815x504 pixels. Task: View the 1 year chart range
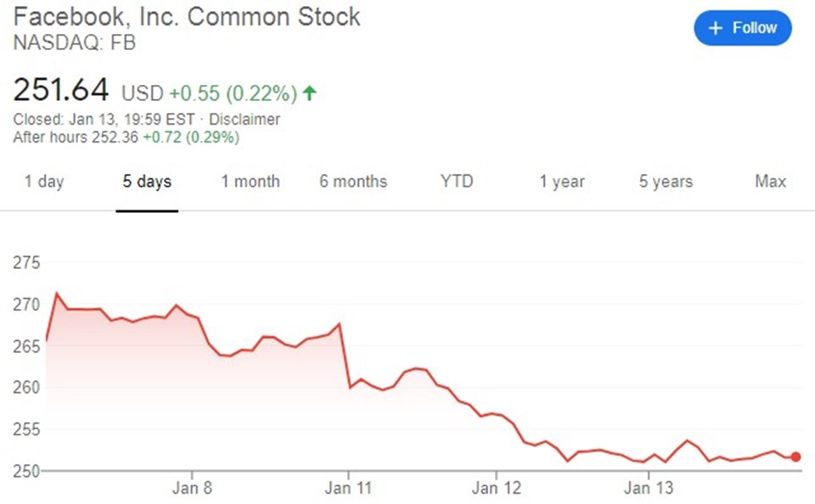562,182
